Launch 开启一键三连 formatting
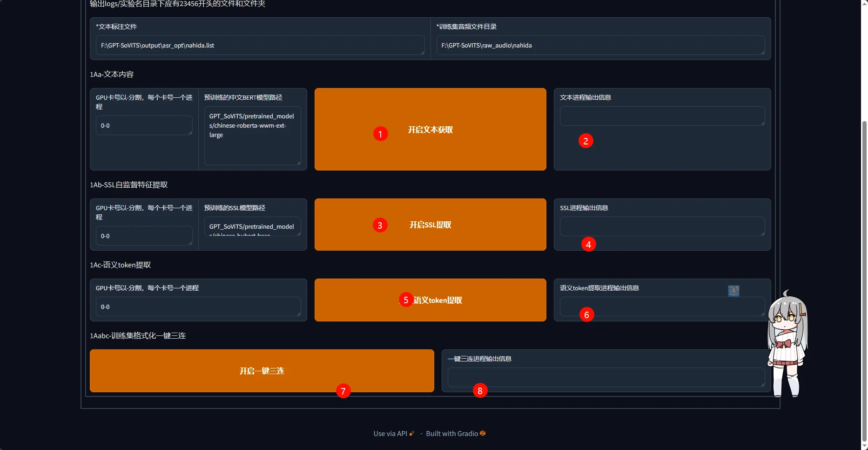The width and height of the screenshot is (868, 450). (262, 371)
